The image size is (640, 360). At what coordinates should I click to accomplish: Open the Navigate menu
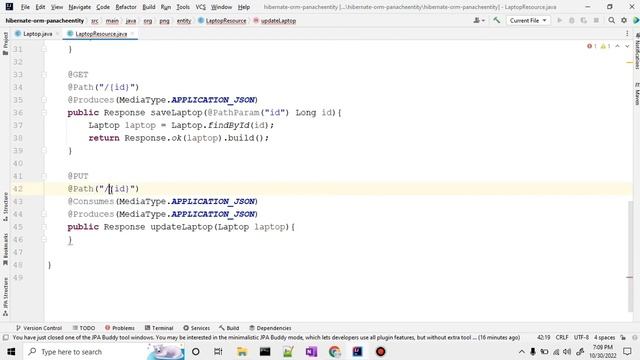[80, 7]
